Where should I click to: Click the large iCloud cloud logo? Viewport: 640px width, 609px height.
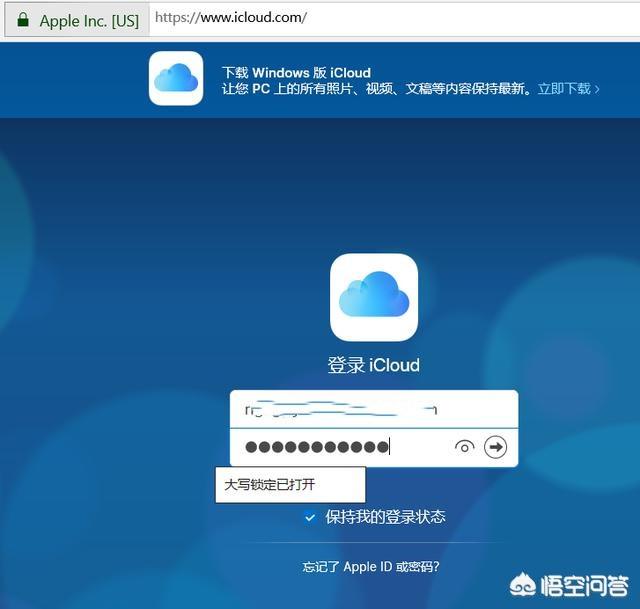[x=374, y=297]
